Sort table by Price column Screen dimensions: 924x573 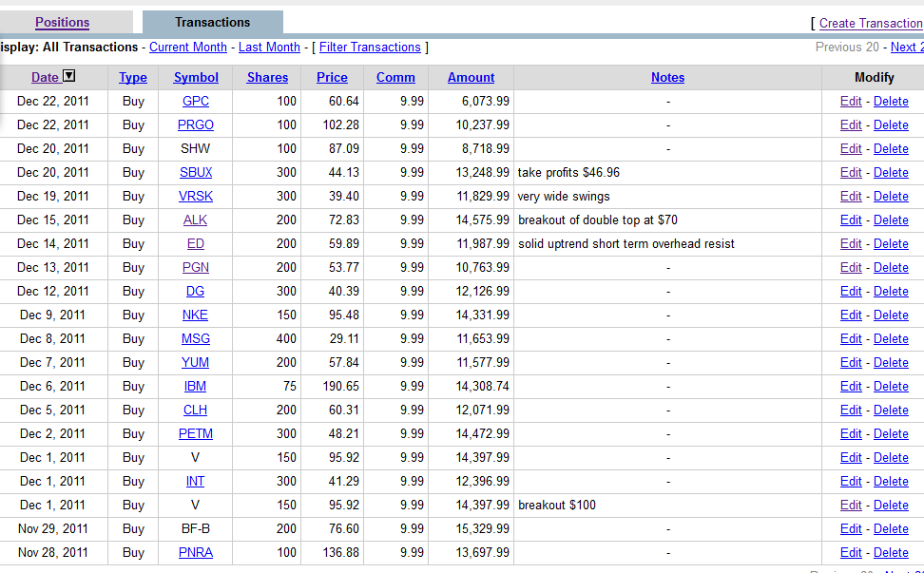[332, 77]
